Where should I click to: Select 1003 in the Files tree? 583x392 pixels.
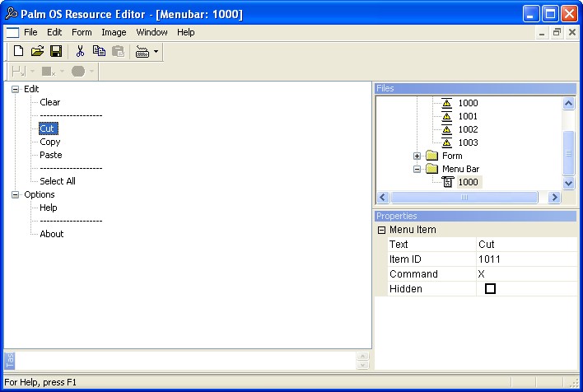pos(468,142)
